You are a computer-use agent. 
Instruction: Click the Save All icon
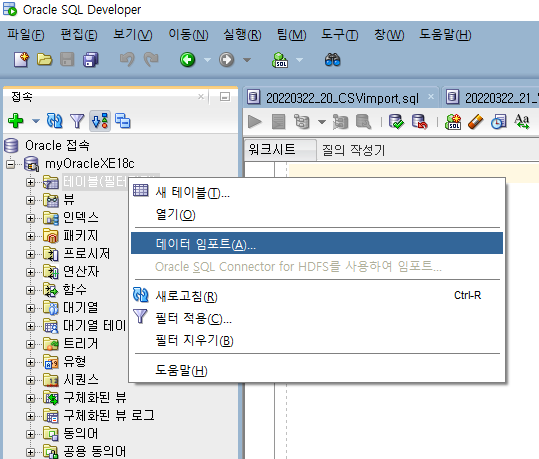[x=90, y=60]
